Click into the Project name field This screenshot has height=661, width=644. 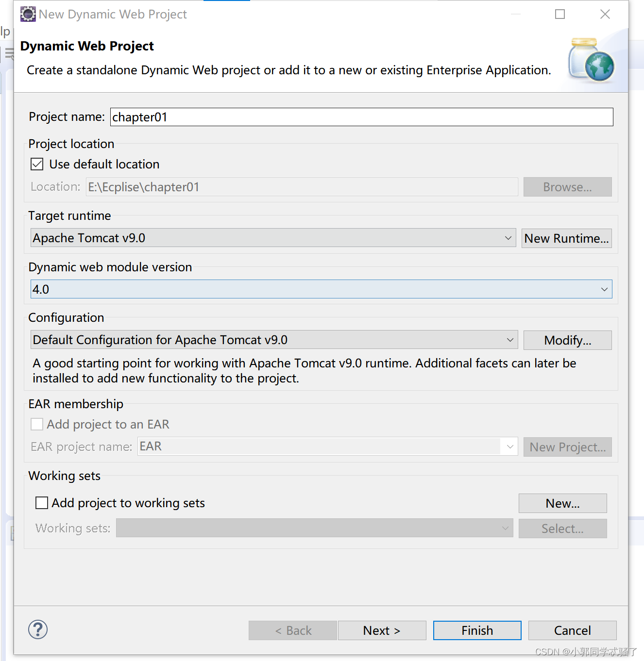pos(361,117)
